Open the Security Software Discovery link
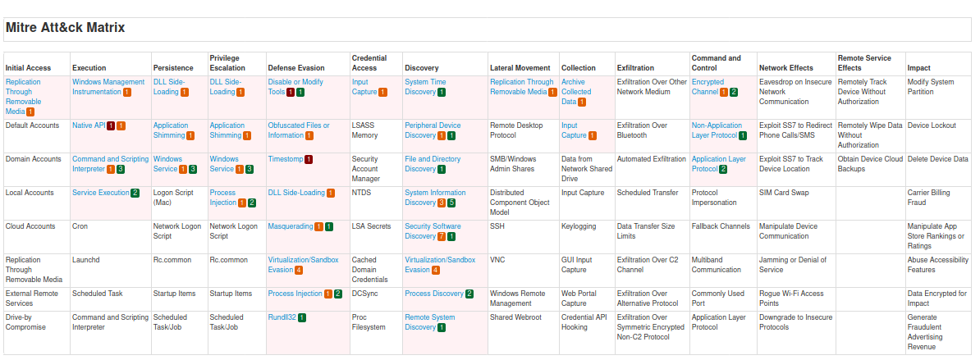The image size is (980, 360). 433,231
